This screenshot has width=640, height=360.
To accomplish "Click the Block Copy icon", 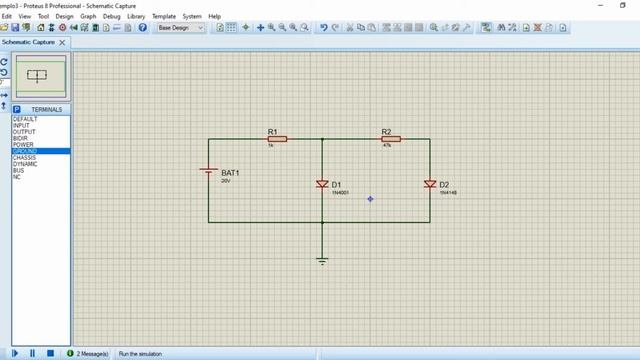I will [386, 27].
